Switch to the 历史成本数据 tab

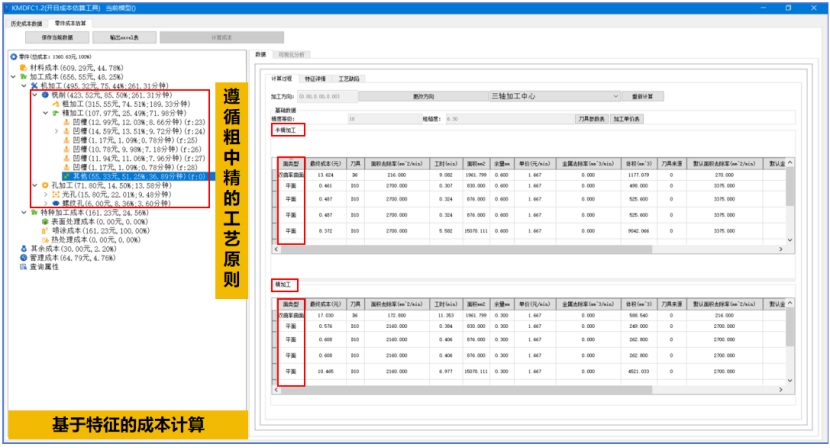(x=26, y=21)
